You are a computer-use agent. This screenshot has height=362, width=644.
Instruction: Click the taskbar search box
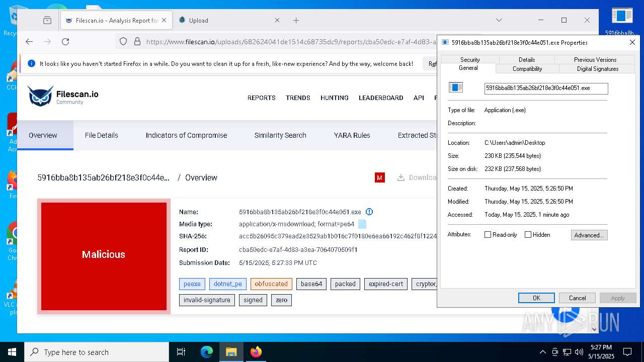coord(97,352)
